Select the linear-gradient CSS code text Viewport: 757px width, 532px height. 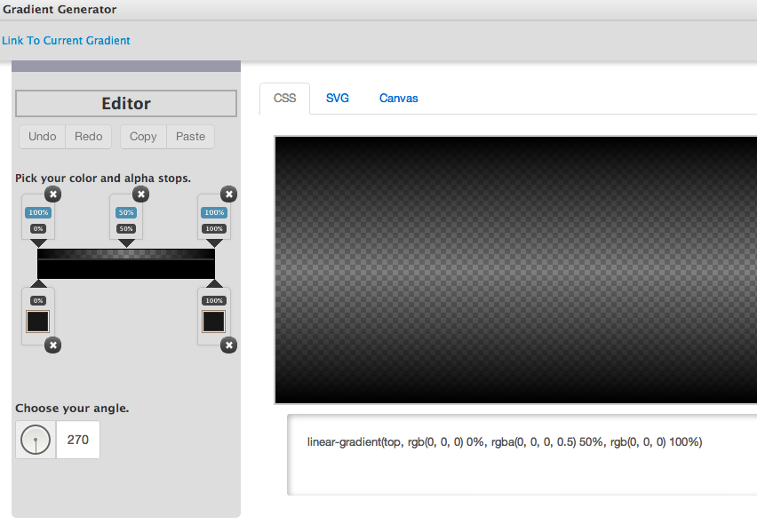click(504, 441)
